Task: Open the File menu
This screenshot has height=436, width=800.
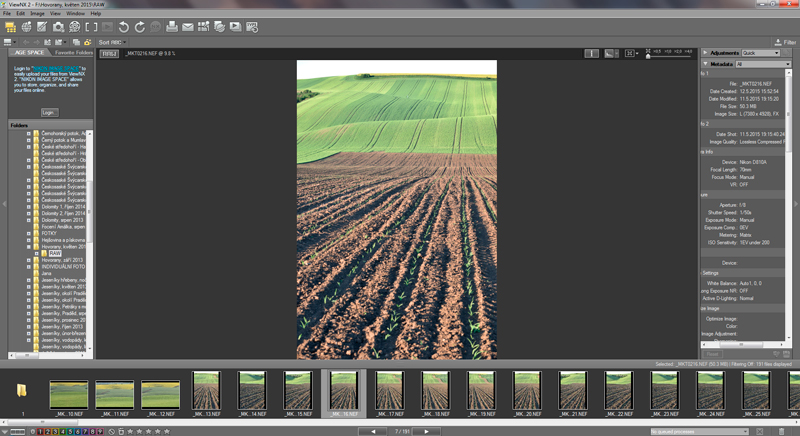Action: click(7, 13)
